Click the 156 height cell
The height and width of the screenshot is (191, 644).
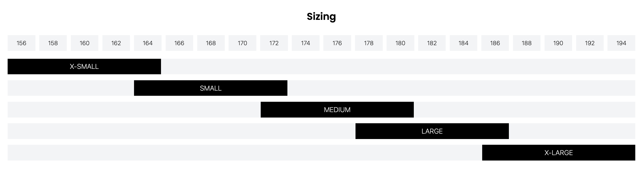coord(21,43)
